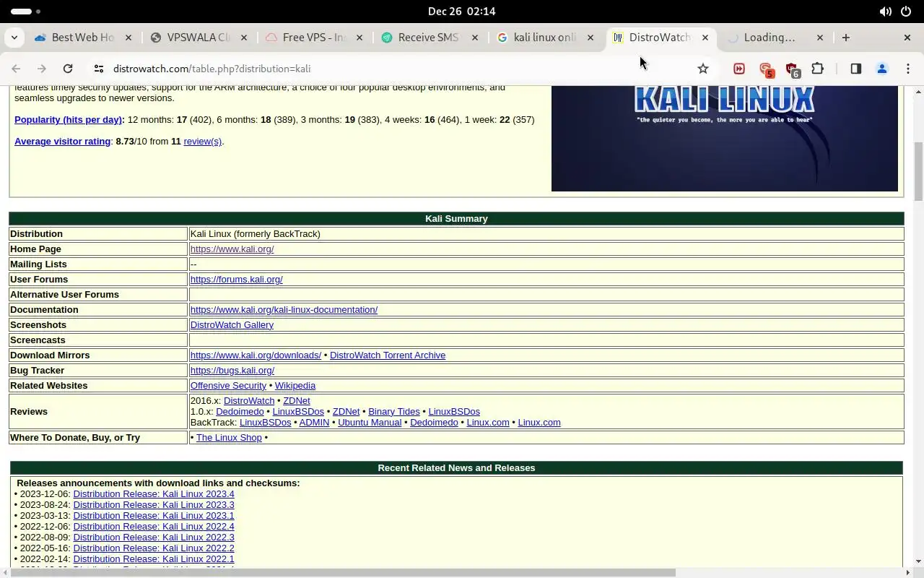Open Ubuntu Manual BackTrack review

tap(370, 423)
